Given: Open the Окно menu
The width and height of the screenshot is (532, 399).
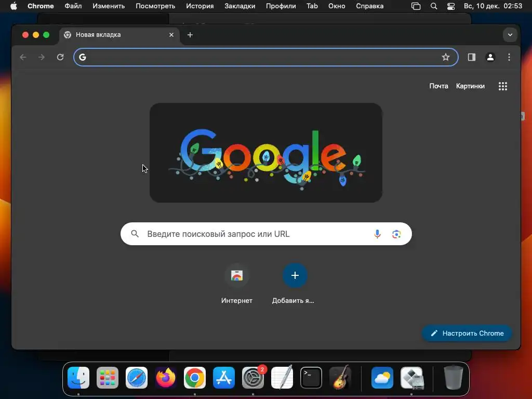Looking at the screenshot, I should (x=337, y=6).
